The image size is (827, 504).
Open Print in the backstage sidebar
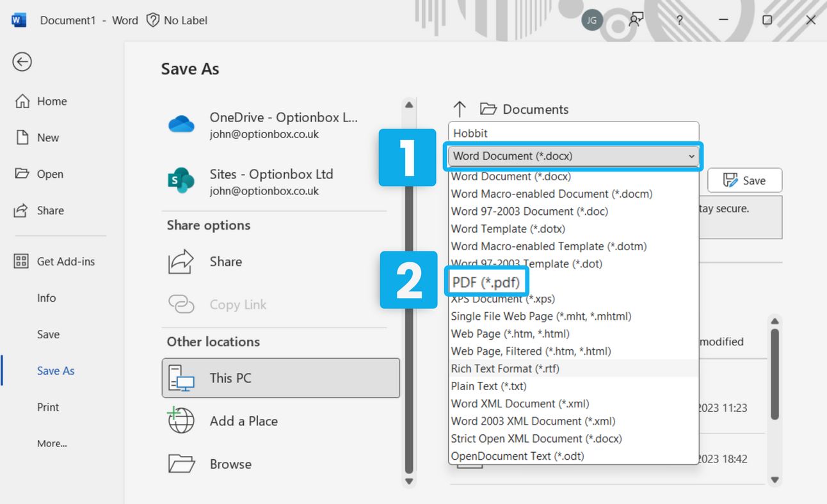(x=48, y=407)
